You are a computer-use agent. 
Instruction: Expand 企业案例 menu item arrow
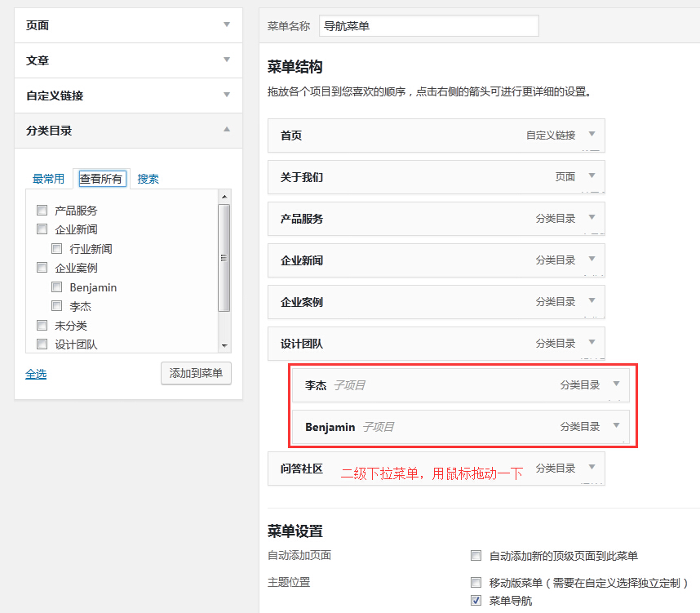tap(591, 301)
